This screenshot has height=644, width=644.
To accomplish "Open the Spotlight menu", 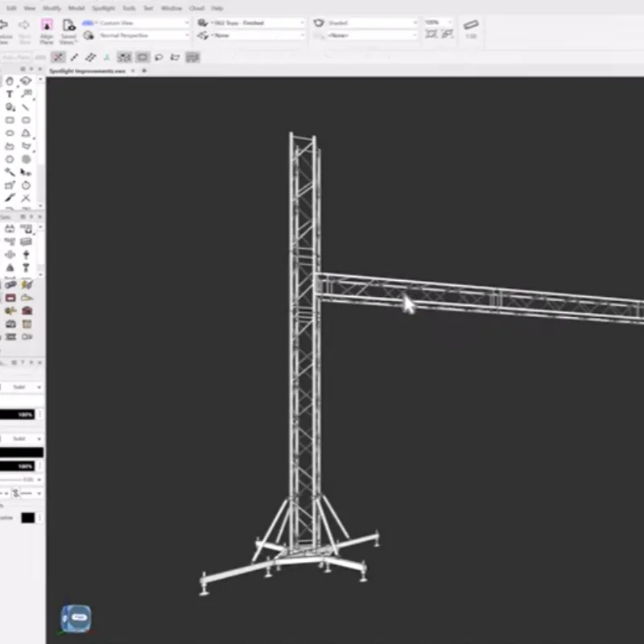I will pos(103,8).
